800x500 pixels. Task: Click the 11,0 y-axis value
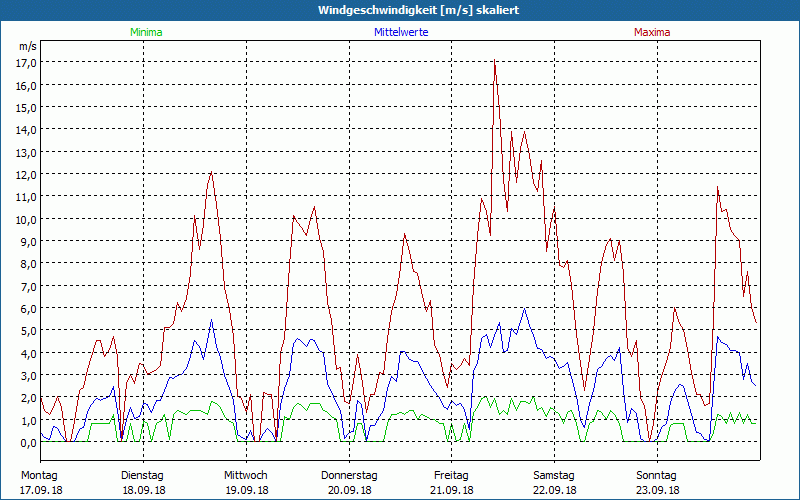coord(26,196)
